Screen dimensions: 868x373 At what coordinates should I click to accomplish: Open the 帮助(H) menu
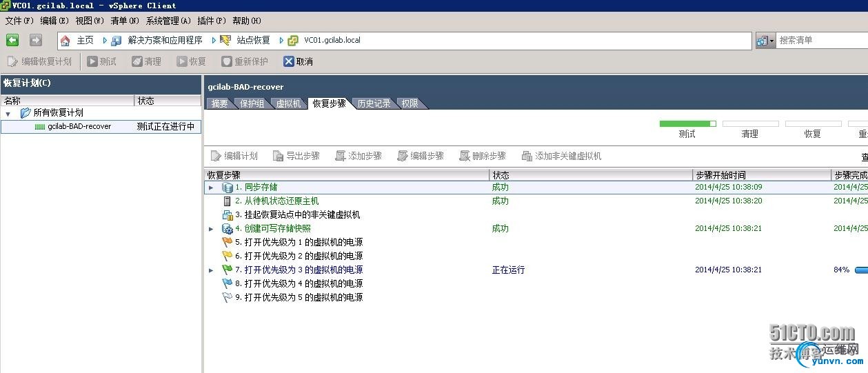(247, 21)
